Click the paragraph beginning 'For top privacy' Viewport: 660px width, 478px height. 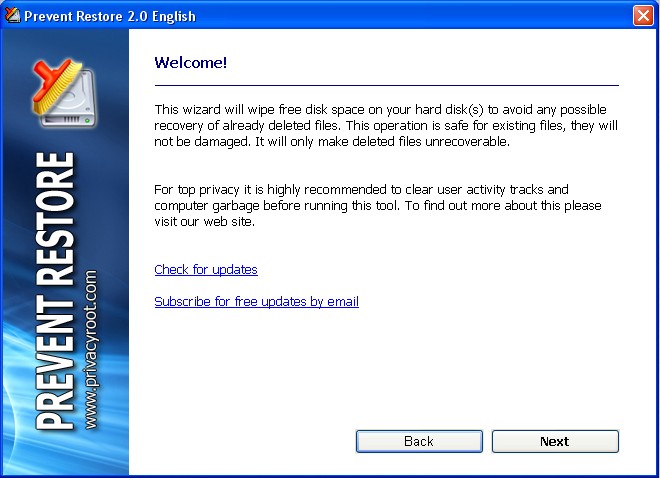378,205
